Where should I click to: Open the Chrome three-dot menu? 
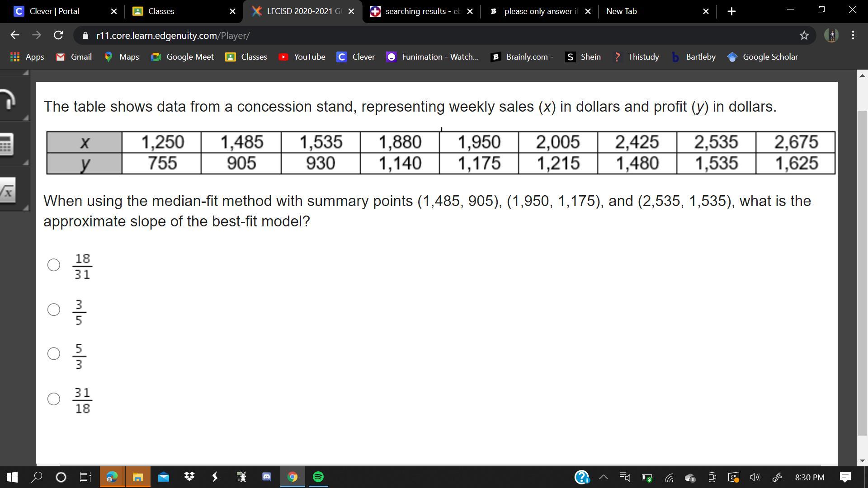coord(853,35)
